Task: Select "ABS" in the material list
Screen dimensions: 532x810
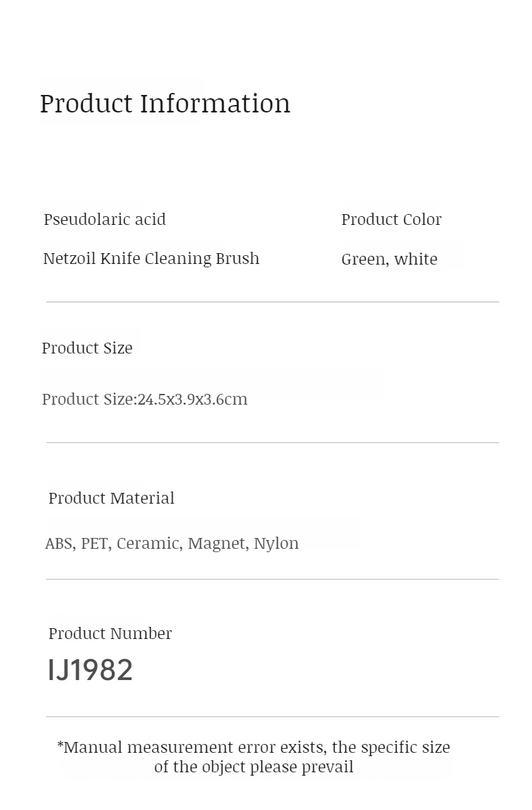Action: coord(60,543)
